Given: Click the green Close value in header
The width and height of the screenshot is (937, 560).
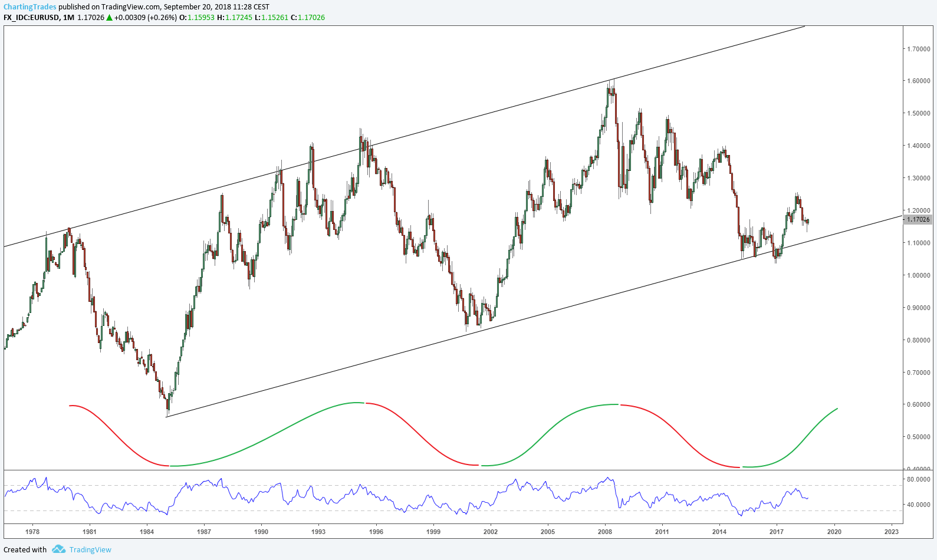Looking at the screenshot, I should tap(311, 18).
